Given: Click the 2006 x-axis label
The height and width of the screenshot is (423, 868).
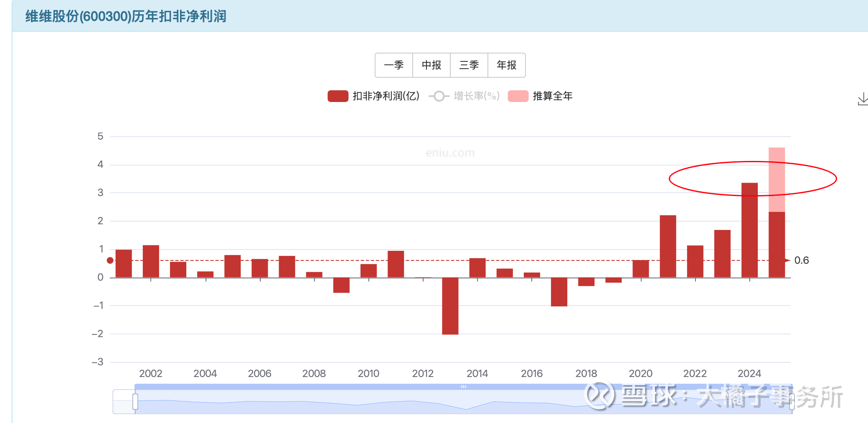Looking at the screenshot, I should pos(260,373).
